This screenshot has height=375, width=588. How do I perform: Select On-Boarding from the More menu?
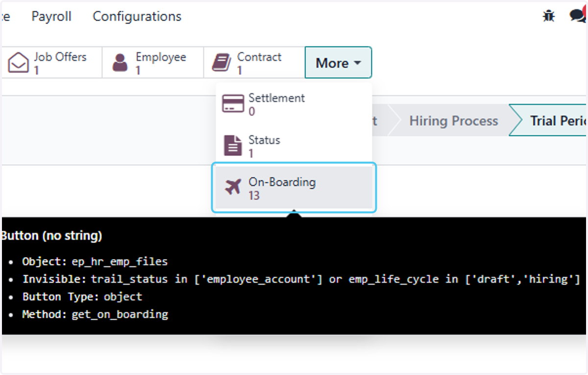coord(294,188)
